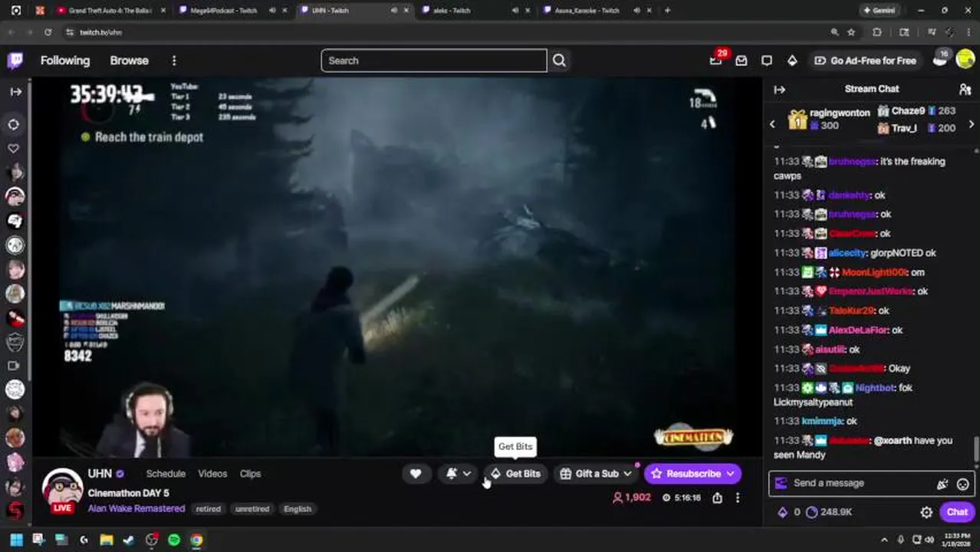Mute the aleks tab audio
The height and width of the screenshot is (552, 980).
[515, 11]
